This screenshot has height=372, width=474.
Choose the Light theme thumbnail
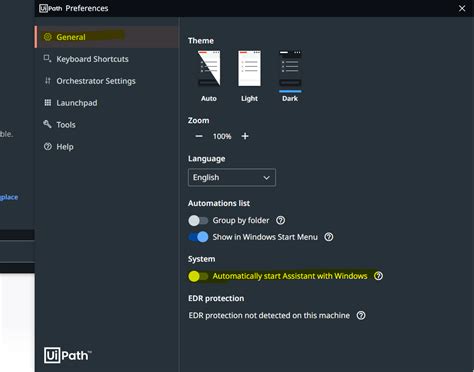(x=249, y=68)
